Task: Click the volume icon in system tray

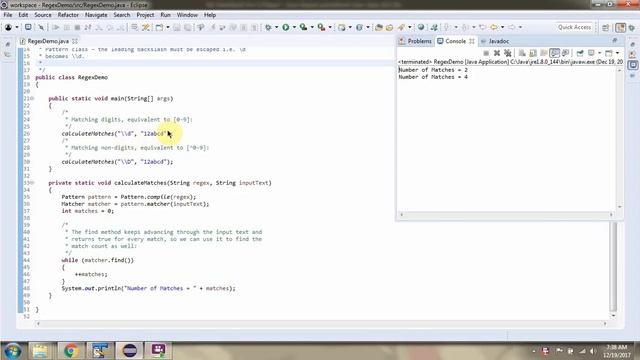Action: click(592, 351)
